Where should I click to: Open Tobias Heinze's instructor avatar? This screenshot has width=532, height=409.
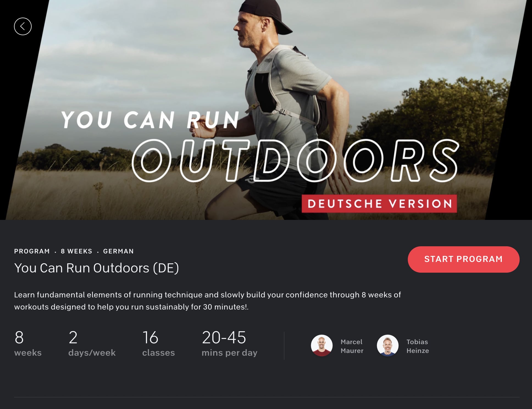[x=387, y=346]
